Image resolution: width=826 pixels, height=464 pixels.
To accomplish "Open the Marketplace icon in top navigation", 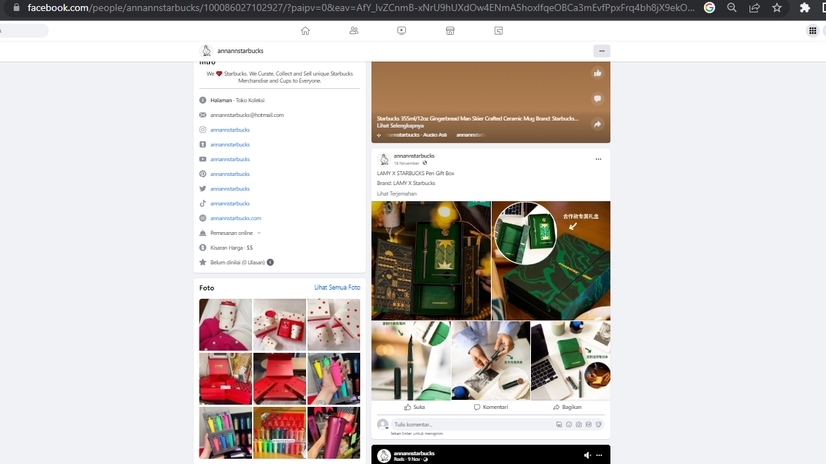I will pos(450,31).
